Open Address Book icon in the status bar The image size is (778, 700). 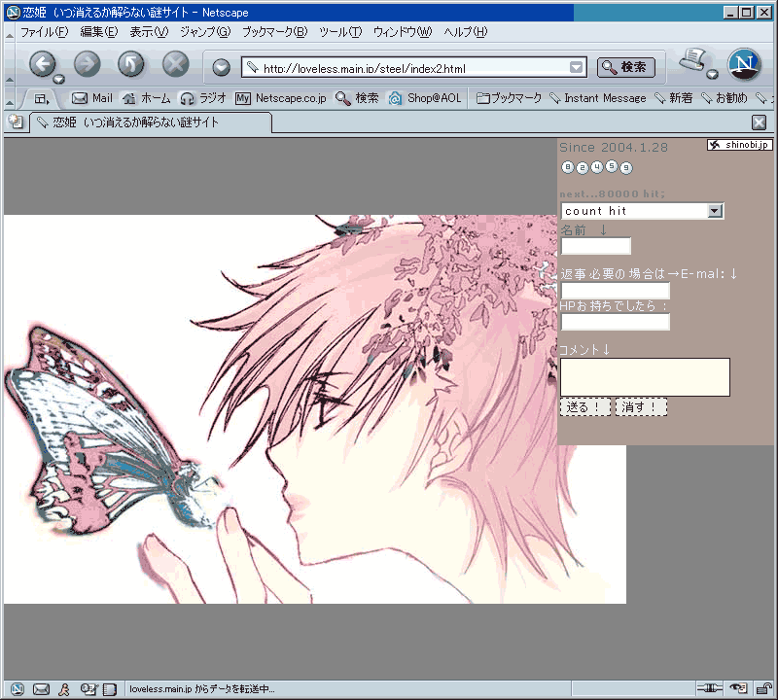(x=109, y=688)
